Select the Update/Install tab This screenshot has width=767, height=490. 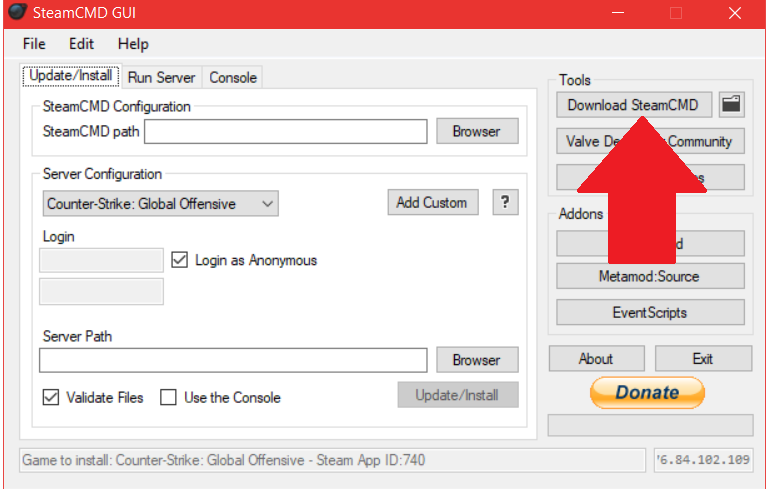[x=71, y=76]
